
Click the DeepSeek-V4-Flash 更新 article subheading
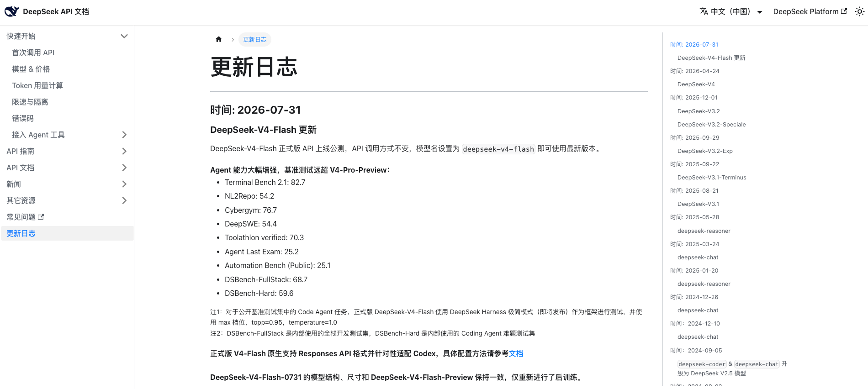click(263, 130)
